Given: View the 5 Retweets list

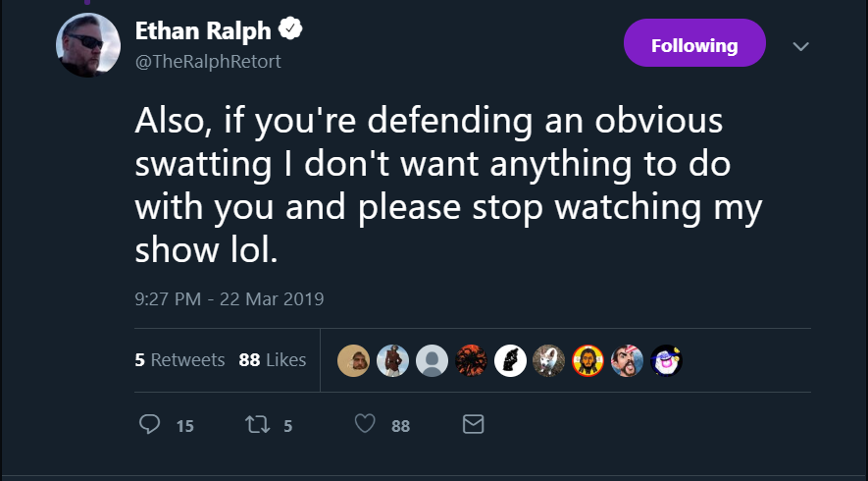Looking at the screenshot, I should pyautogui.click(x=179, y=360).
